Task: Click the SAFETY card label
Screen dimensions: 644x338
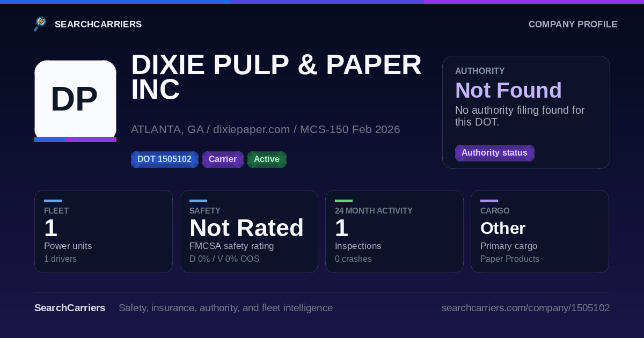Action: (x=205, y=211)
